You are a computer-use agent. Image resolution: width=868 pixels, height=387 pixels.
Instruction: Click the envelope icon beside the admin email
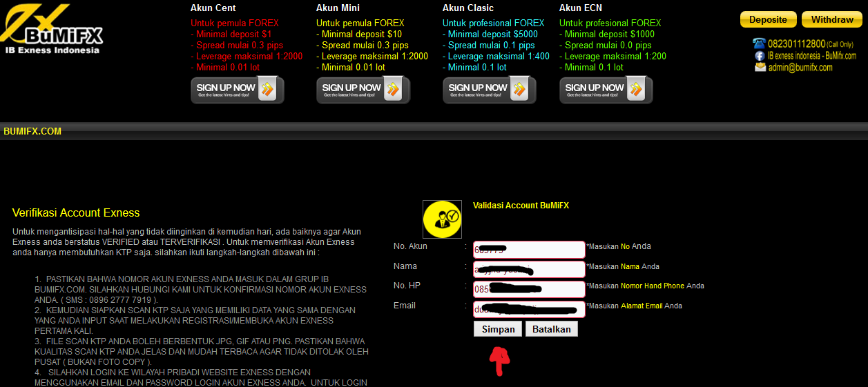[760, 68]
